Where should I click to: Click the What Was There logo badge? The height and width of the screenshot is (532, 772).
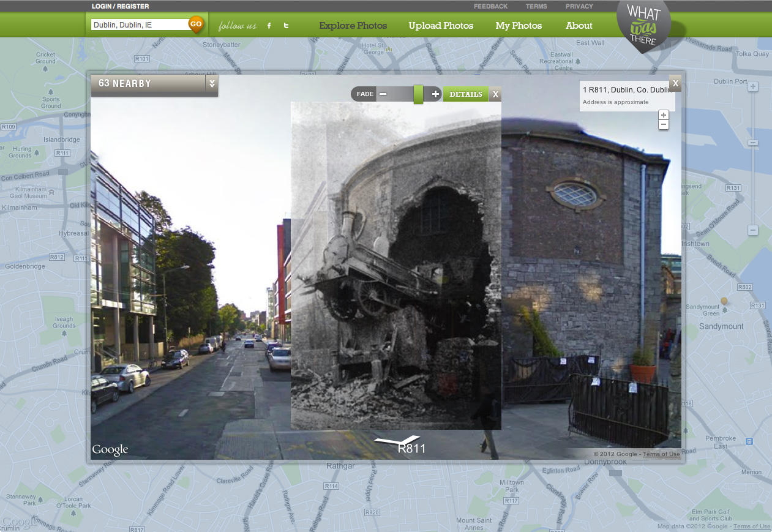click(643, 26)
